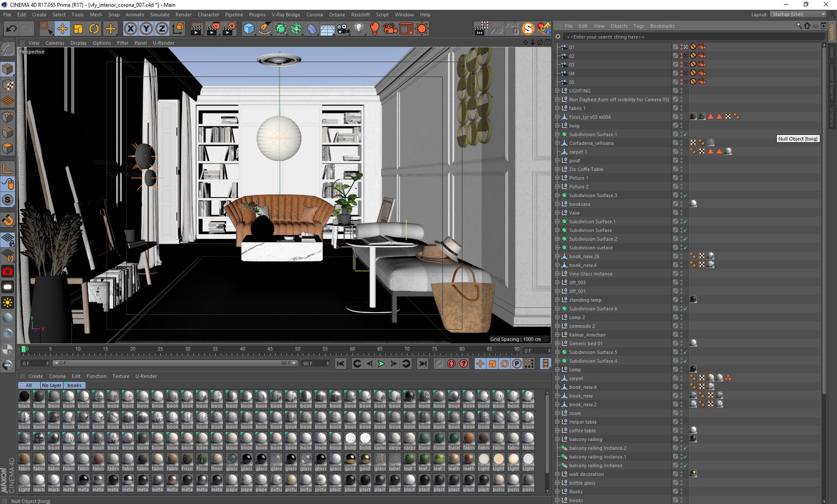Image resolution: width=837 pixels, height=504 pixels.
Task: Expand the standing lamp object
Action: [557, 300]
